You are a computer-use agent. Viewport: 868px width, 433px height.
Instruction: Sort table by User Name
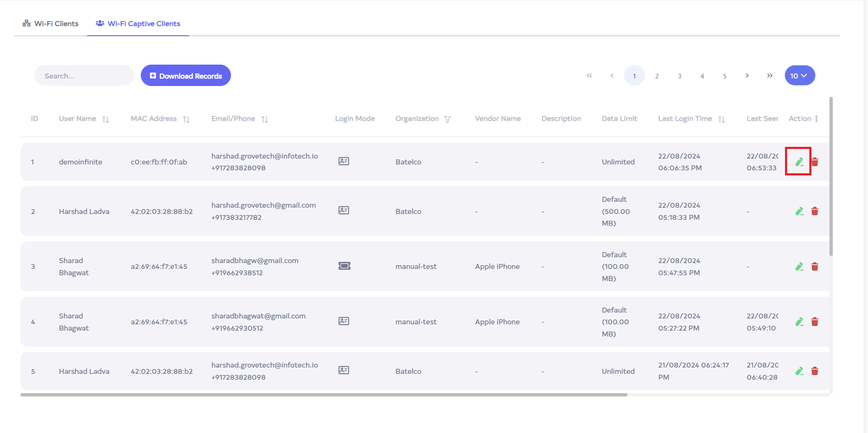pyautogui.click(x=106, y=119)
